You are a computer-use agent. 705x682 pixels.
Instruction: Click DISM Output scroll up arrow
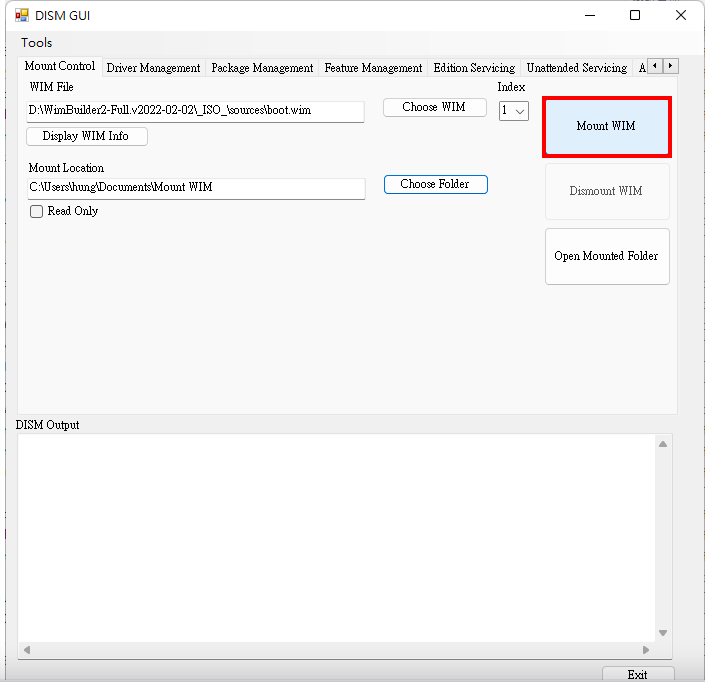tap(663, 444)
